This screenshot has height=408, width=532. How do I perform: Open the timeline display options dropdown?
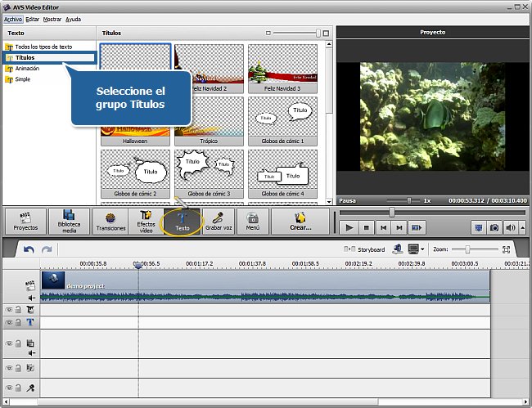click(423, 249)
